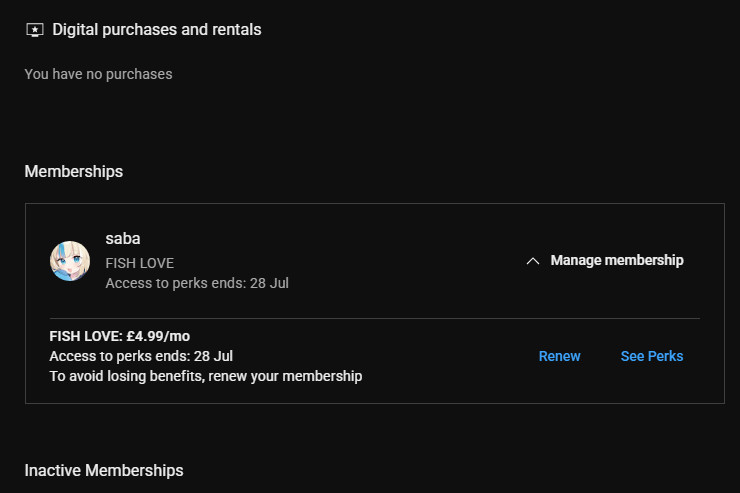Collapse membership details using the chevron
740x493 pixels.
tap(533, 261)
